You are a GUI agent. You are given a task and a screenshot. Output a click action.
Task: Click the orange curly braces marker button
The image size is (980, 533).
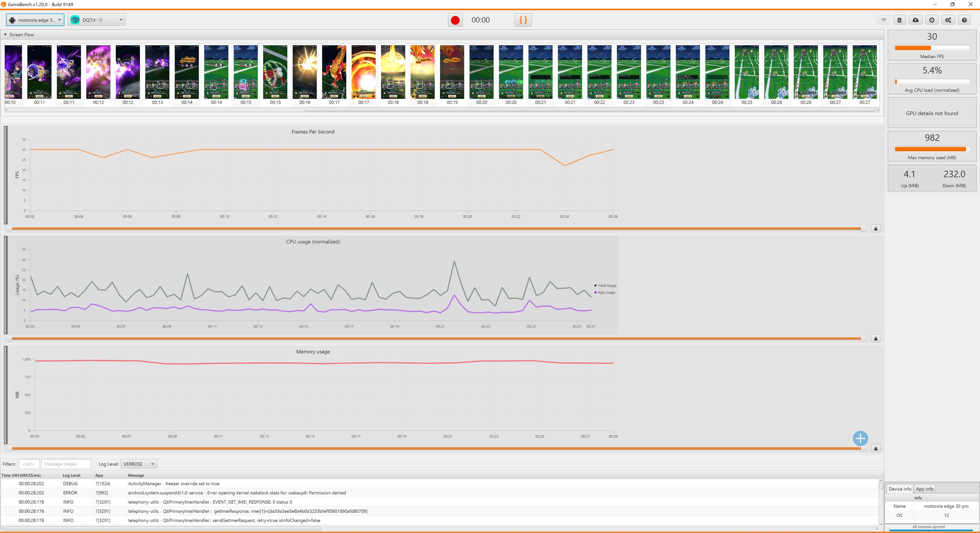click(523, 20)
